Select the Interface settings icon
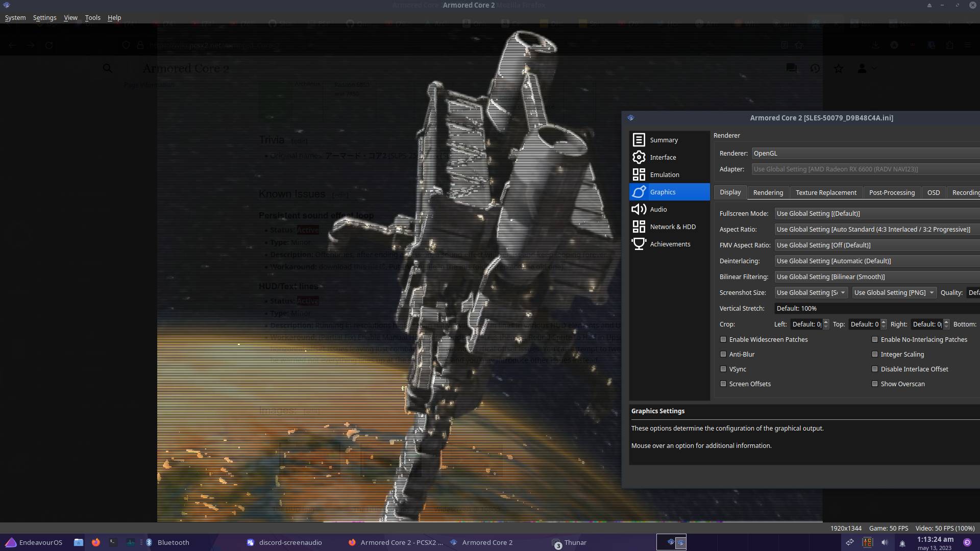This screenshot has width=980, height=551. pos(639,157)
